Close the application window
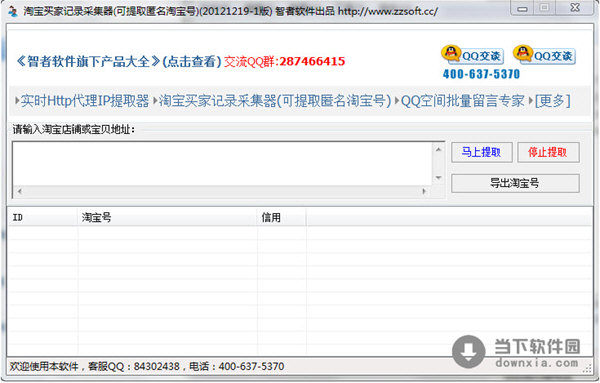Viewport: 600px width, 383px height. click(x=575, y=8)
